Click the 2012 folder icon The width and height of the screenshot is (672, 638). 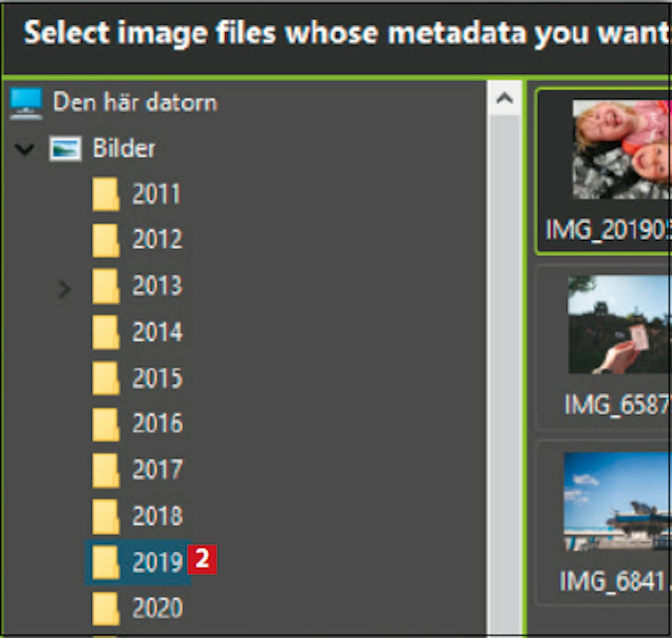click(x=106, y=240)
